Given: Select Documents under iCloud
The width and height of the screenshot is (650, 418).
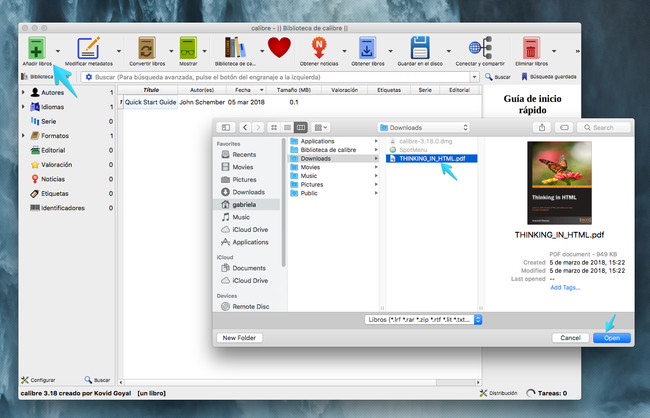Looking at the screenshot, I should coord(249,268).
